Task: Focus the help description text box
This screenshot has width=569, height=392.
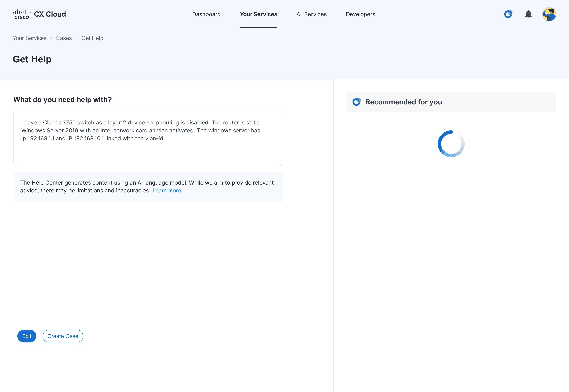Action: [148, 138]
